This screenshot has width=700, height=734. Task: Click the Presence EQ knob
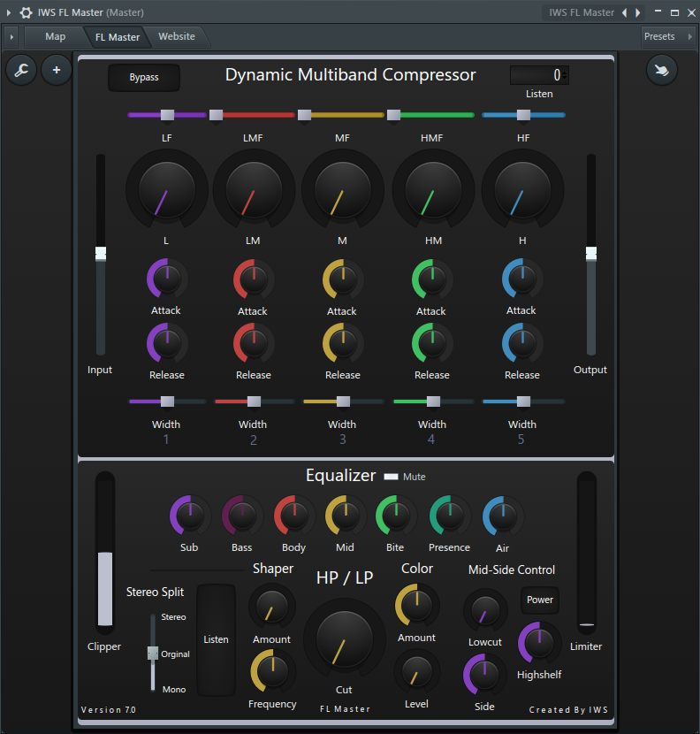tap(450, 516)
